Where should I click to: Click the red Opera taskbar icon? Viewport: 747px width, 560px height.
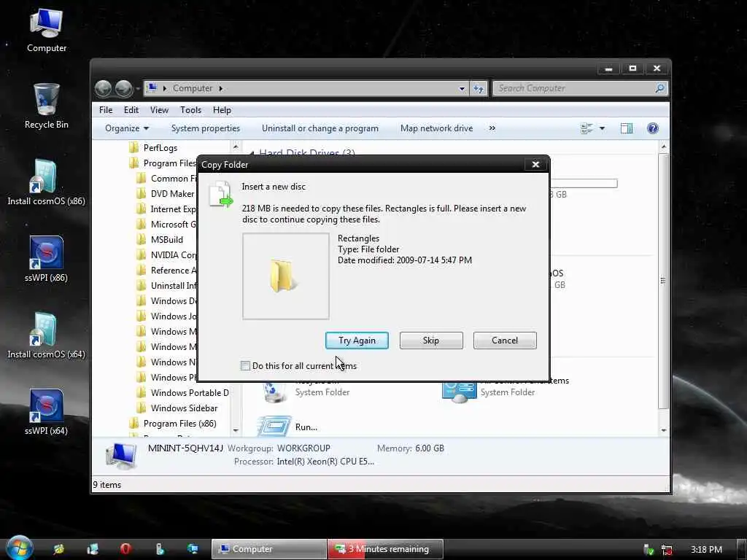125,548
